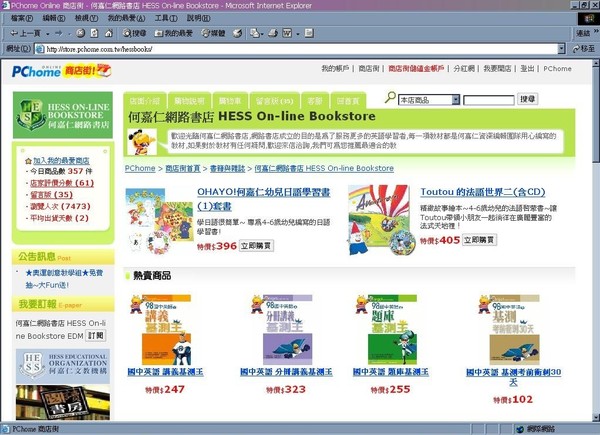Click 移至 Go button beside address bar
The height and width of the screenshot is (435, 600).
point(584,49)
